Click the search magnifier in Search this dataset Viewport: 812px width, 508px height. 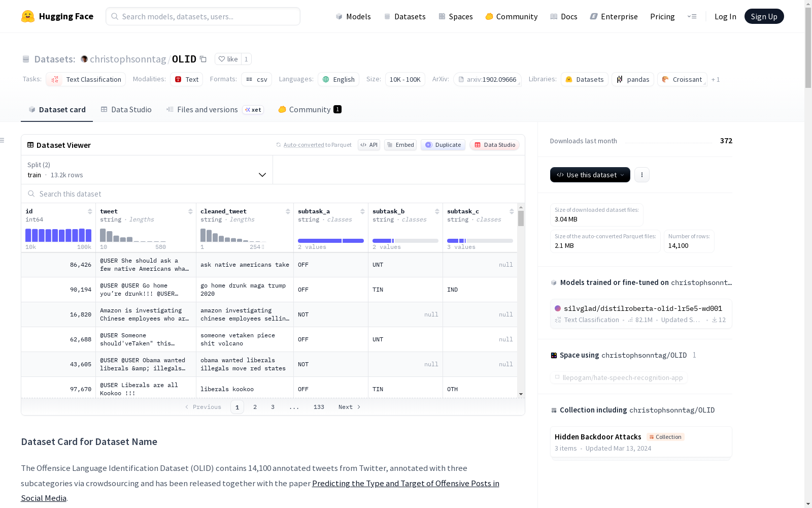point(31,194)
